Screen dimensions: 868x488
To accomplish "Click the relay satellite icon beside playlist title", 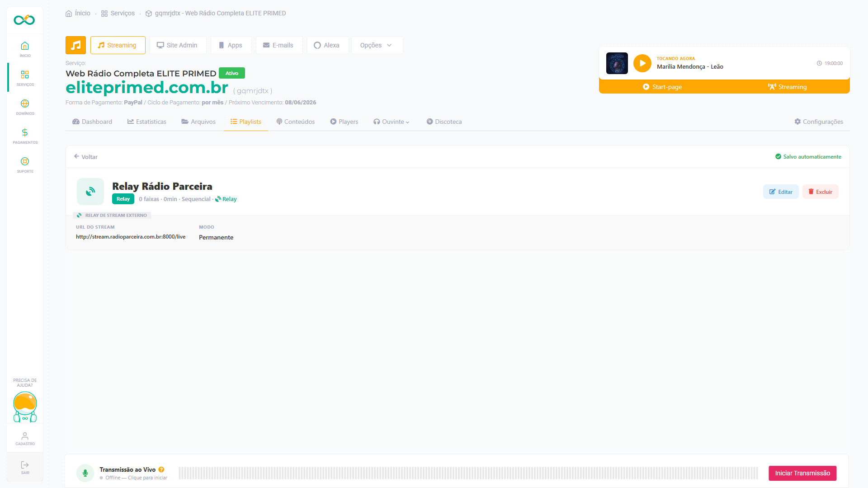I will point(90,192).
